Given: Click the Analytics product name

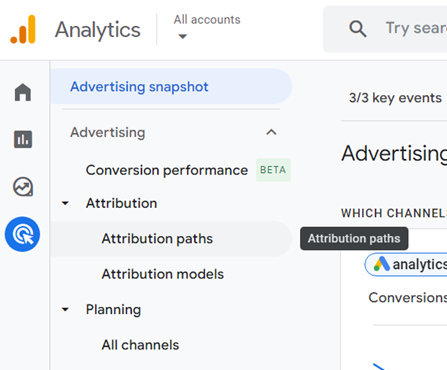Looking at the screenshot, I should [98, 30].
